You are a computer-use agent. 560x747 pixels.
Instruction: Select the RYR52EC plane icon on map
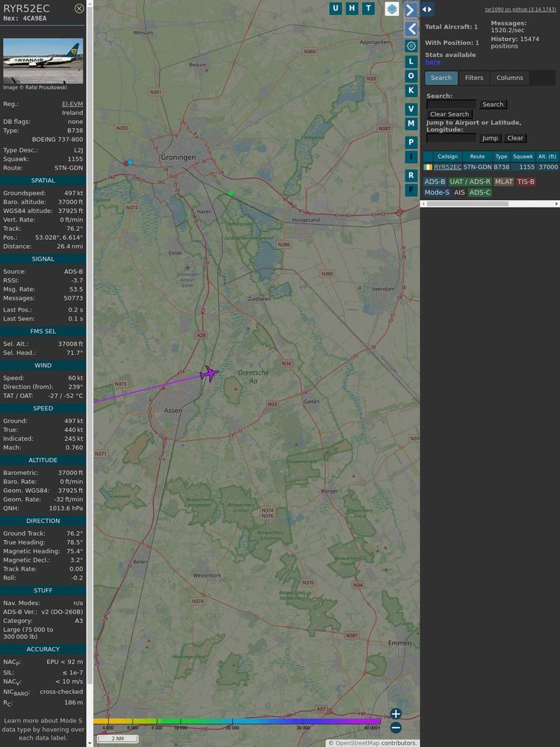click(x=209, y=373)
